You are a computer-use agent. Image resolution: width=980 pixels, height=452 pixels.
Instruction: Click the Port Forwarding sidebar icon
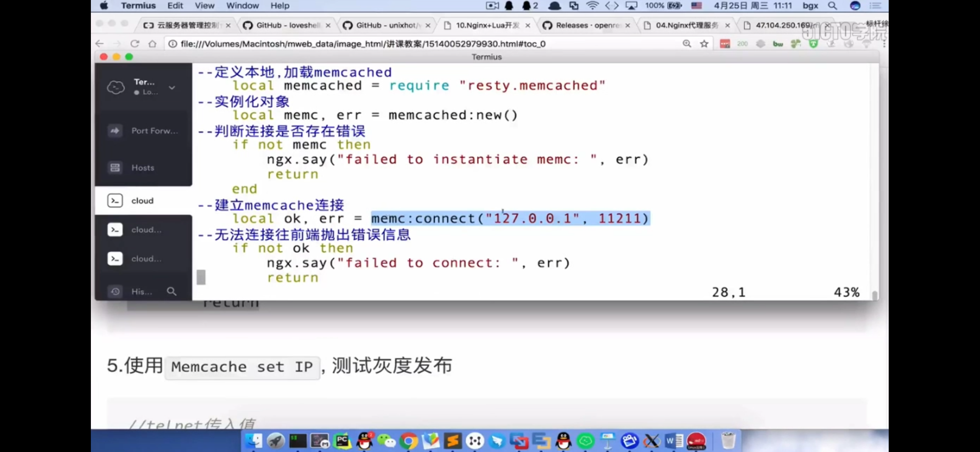pyautogui.click(x=114, y=131)
